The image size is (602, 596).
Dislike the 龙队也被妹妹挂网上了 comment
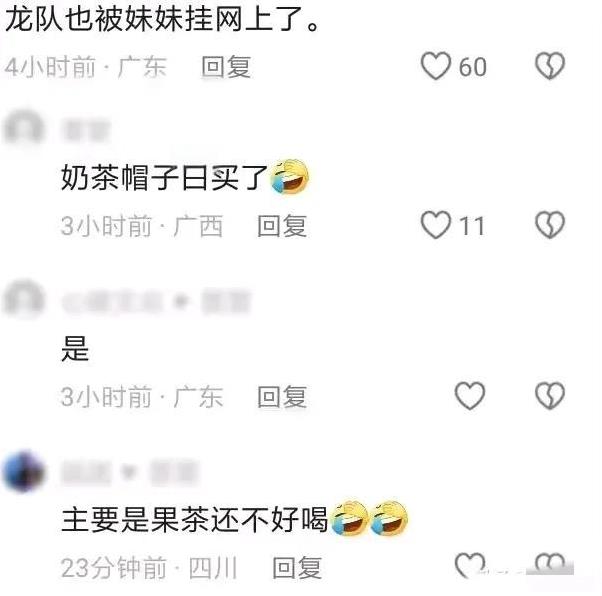pos(550,66)
